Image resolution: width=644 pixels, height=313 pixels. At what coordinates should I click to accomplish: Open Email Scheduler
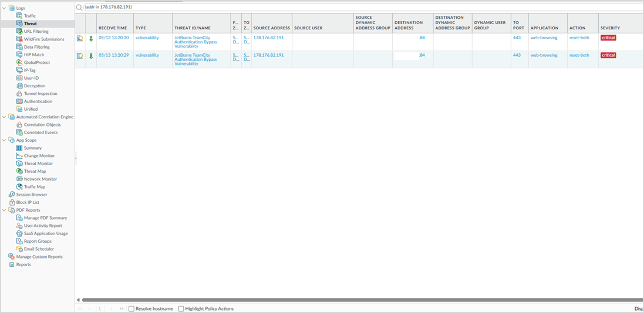tap(39, 249)
